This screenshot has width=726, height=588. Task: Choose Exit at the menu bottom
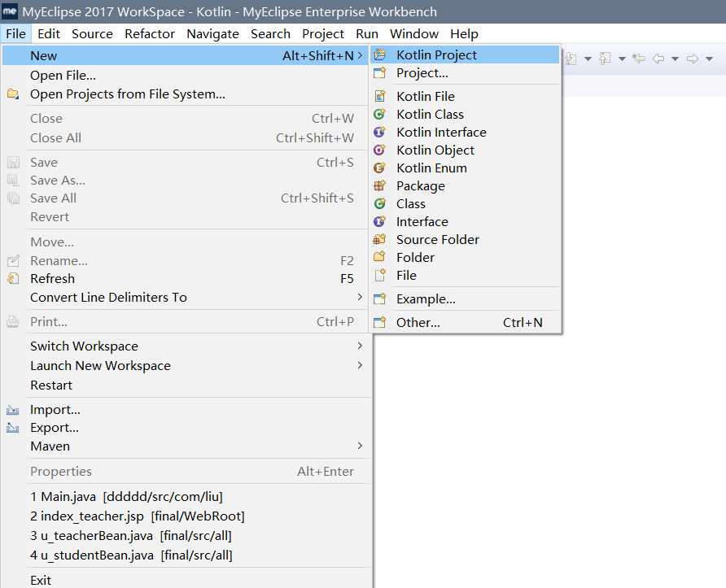click(x=186, y=580)
